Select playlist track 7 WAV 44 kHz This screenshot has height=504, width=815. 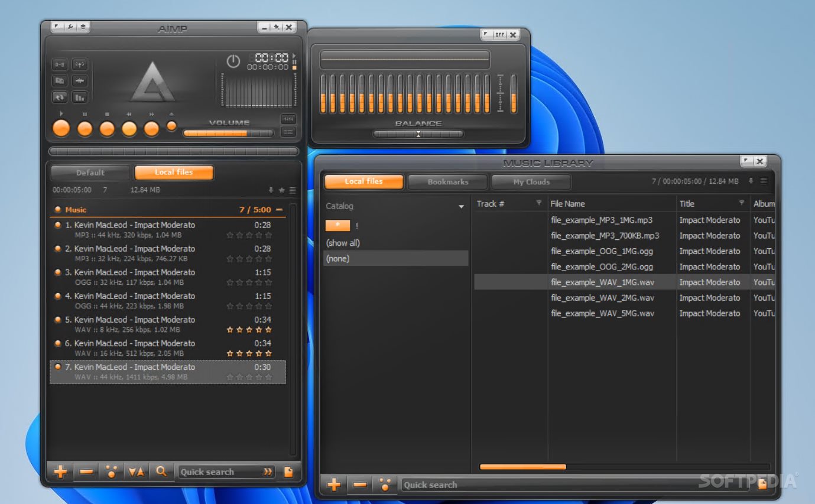click(x=168, y=372)
